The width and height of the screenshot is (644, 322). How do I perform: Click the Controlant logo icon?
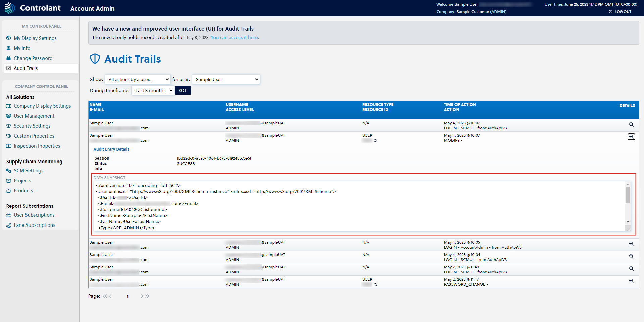pyautogui.click(x=10, y=8)
